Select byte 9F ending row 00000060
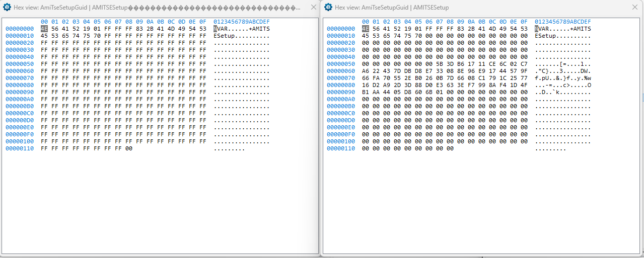Viewport: 644px width, 258px height. tap(524, 71)
